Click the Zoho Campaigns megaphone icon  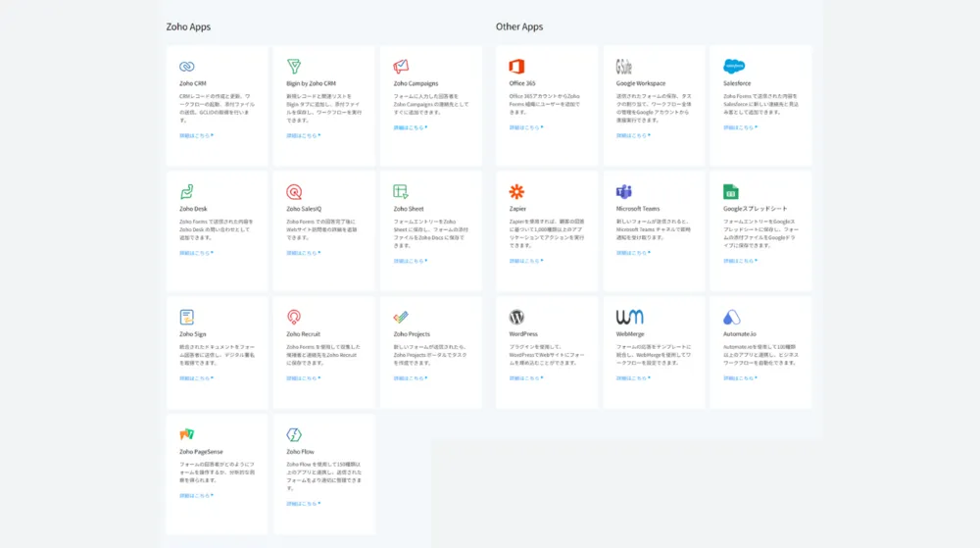click(x=401, y=67)
